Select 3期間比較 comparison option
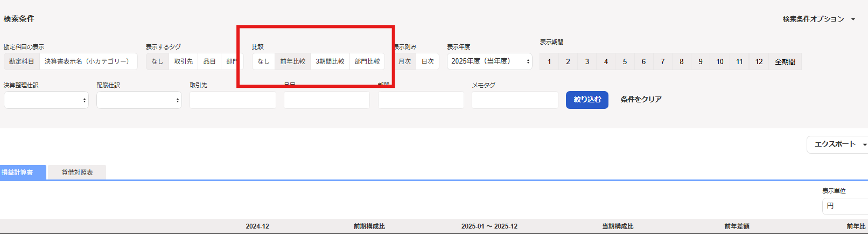This screenshot has height=235, width=868. click(330, 61)
